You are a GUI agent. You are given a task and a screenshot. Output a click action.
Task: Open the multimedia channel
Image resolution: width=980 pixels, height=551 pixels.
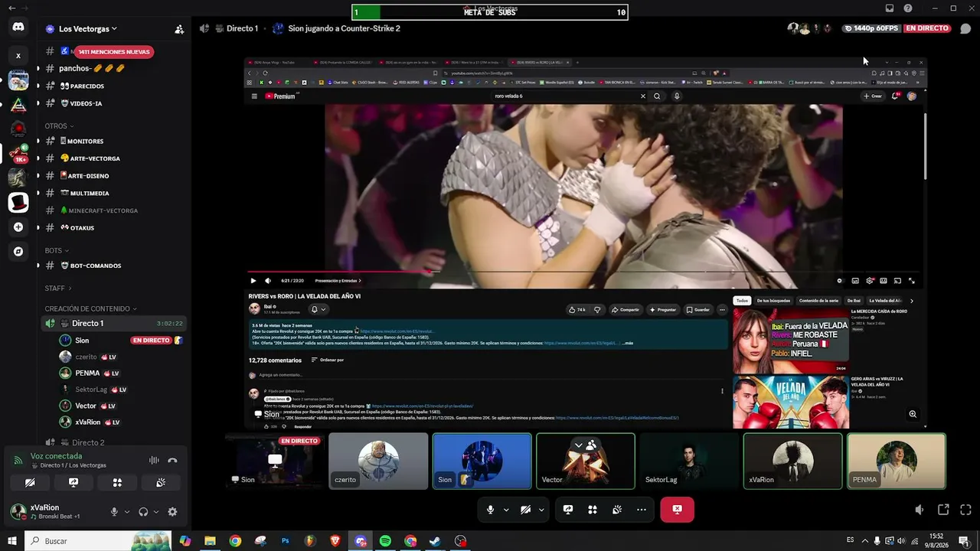(x=114, y=194)
